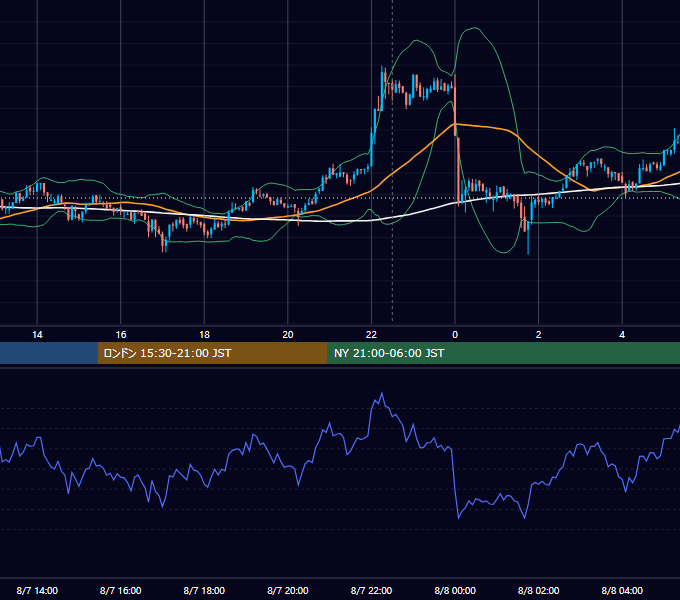The width and height of the screenshot is (680, 600).
Task: Click the 8/7 20:00 label on the bottom axis
Action: (288, 590)
